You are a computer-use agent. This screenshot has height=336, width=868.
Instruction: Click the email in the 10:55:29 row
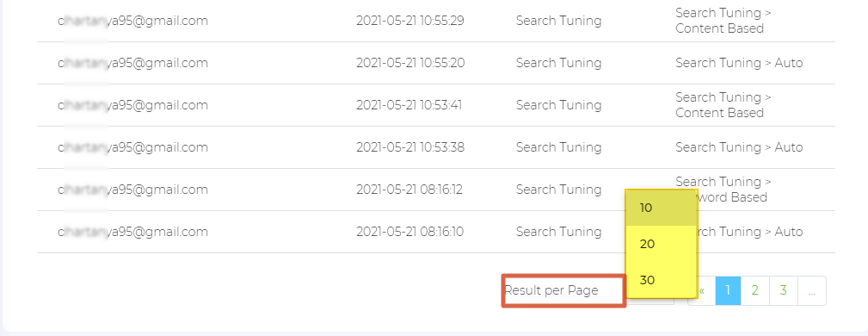[x=132, y=21]
